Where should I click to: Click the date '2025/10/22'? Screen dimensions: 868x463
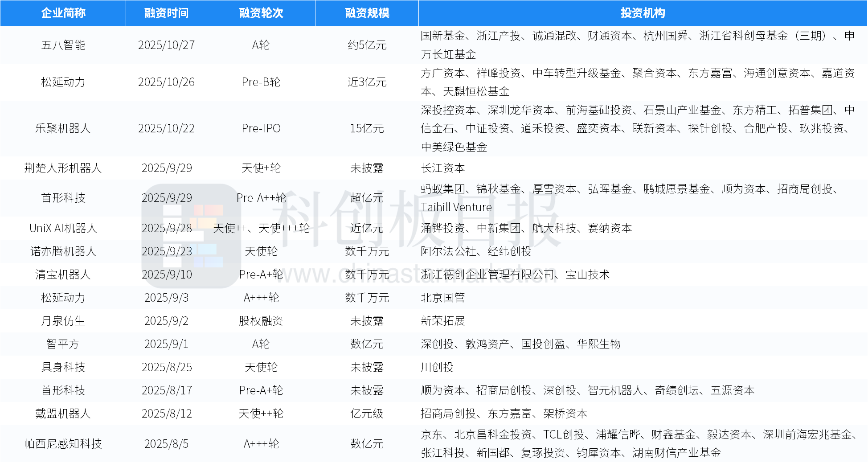pos(166,128)
